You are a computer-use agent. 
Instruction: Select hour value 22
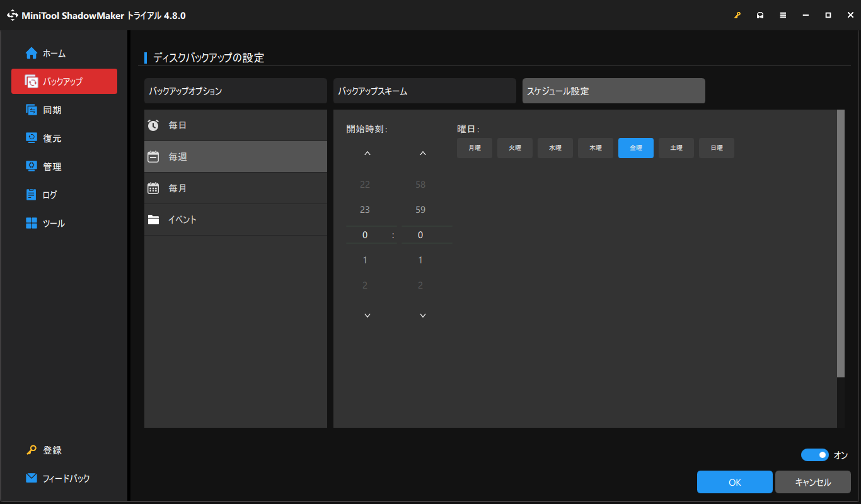(365, 185)
